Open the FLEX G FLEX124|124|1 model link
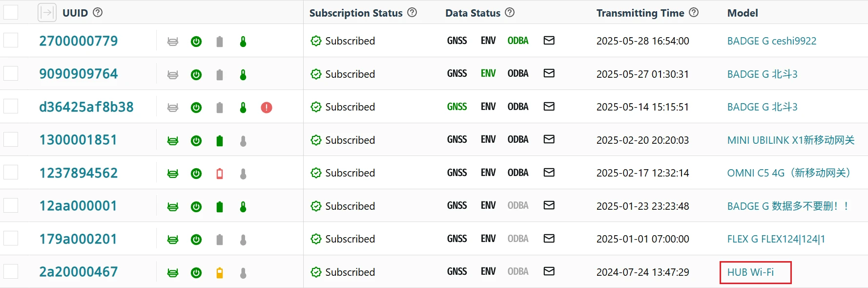 [x=776, y=239]
